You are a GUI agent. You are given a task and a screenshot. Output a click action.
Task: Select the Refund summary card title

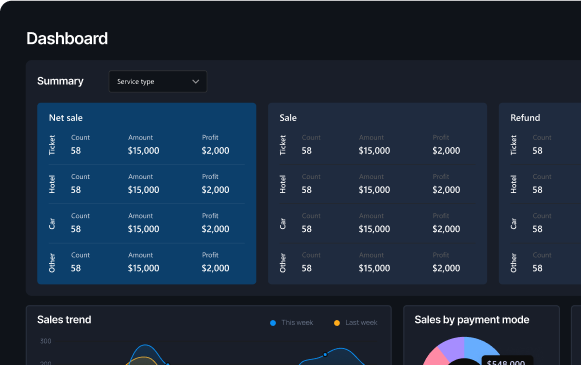(525, 118)
